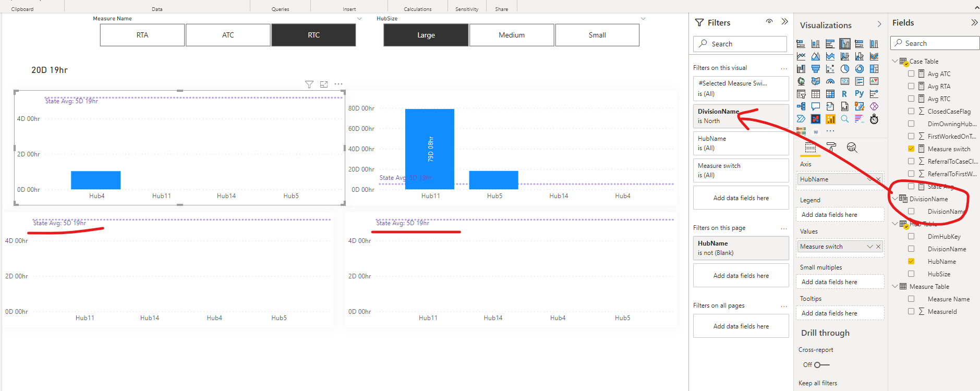The width and height of the screenshot is (980, 391).
Task: Open Measure switch values dropdown
Action: [x=869, y=247]
